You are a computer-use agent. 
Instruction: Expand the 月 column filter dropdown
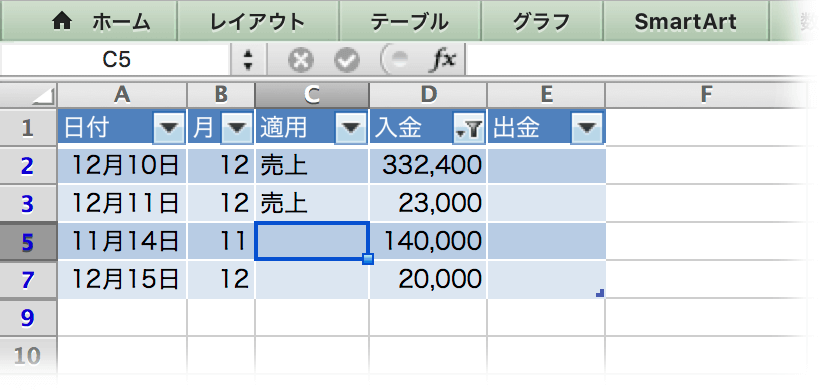point(238,128)
